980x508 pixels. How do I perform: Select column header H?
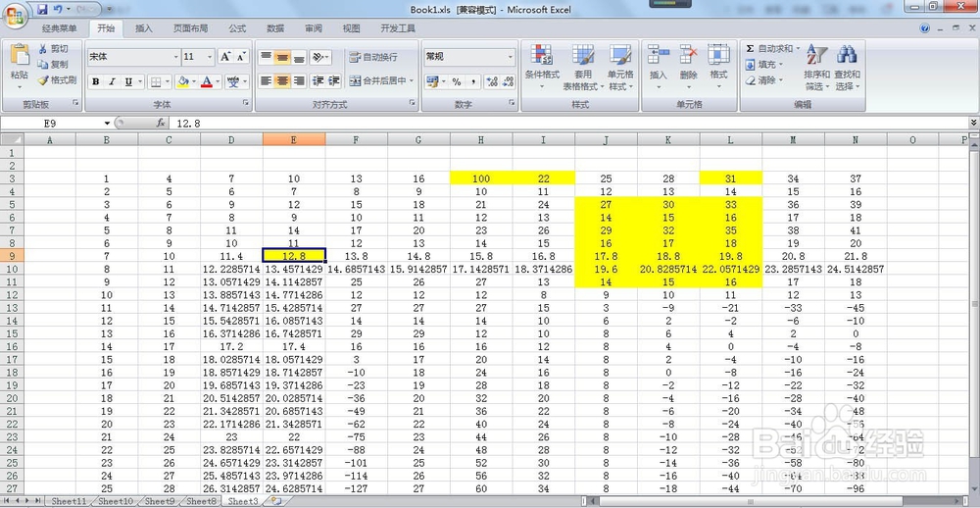481,140
